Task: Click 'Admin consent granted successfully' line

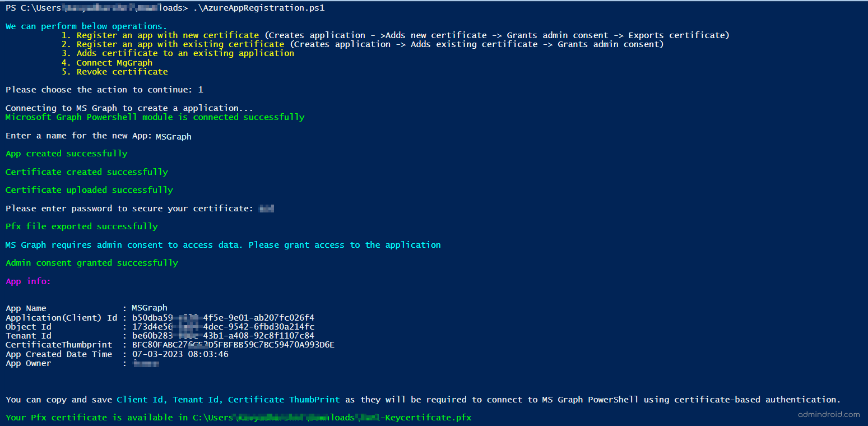Action: tap(92, 263)
